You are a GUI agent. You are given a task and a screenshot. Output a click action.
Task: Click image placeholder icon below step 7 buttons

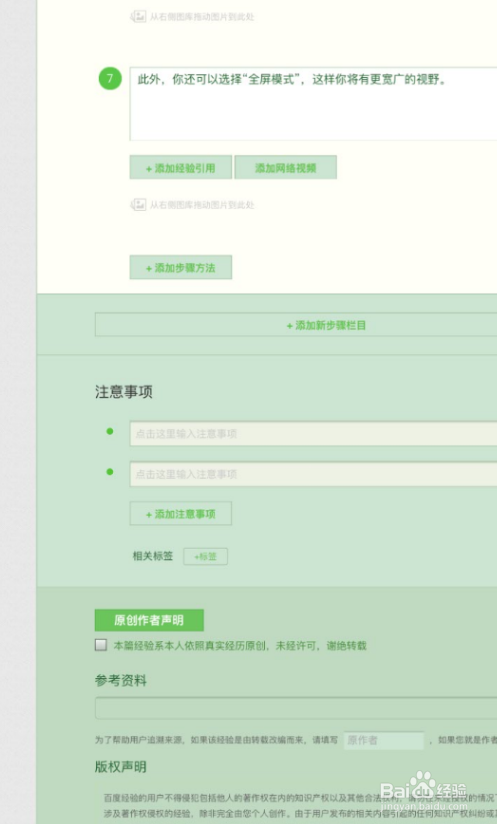pos(138,204)
